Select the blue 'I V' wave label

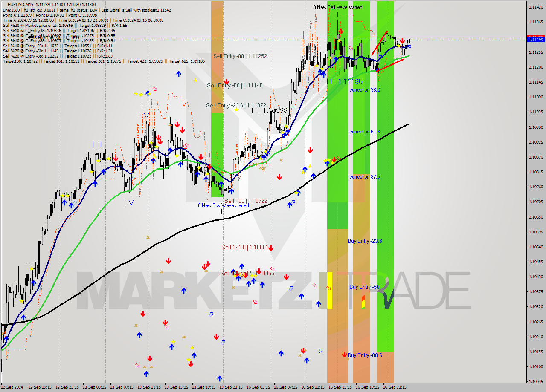pyautogui.click(x=129, y=203)
